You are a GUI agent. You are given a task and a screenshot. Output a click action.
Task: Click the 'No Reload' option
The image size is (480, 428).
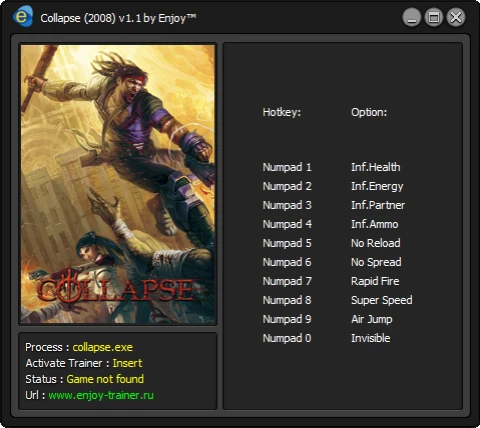[x=376, y=243]
